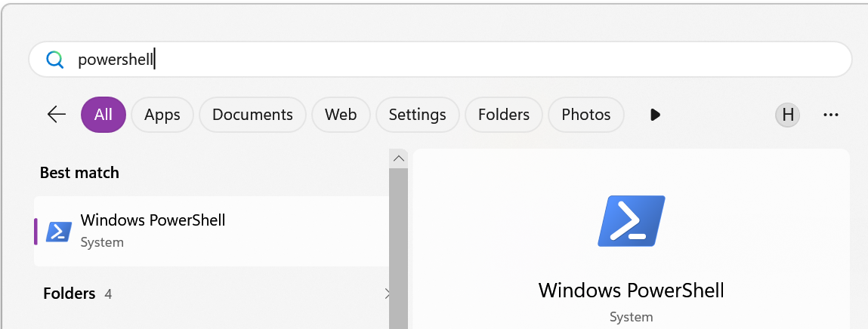
Task: Select the All filter pill
Action: [x=103, y=115]
